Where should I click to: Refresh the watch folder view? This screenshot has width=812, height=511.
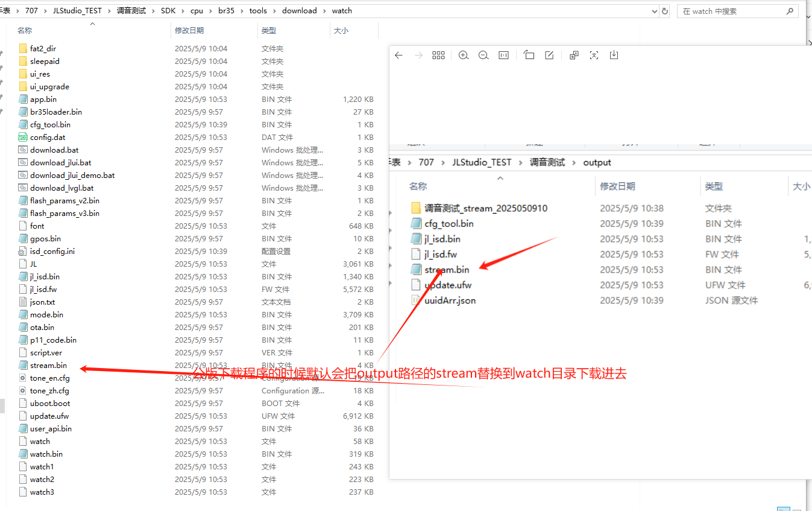pyautogui.click(x=665, y=11)
